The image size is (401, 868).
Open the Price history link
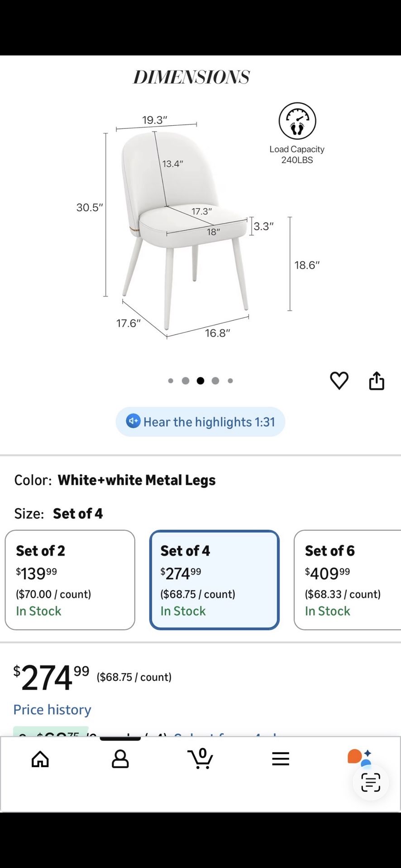pyautogui.click(x=52, y=709)
